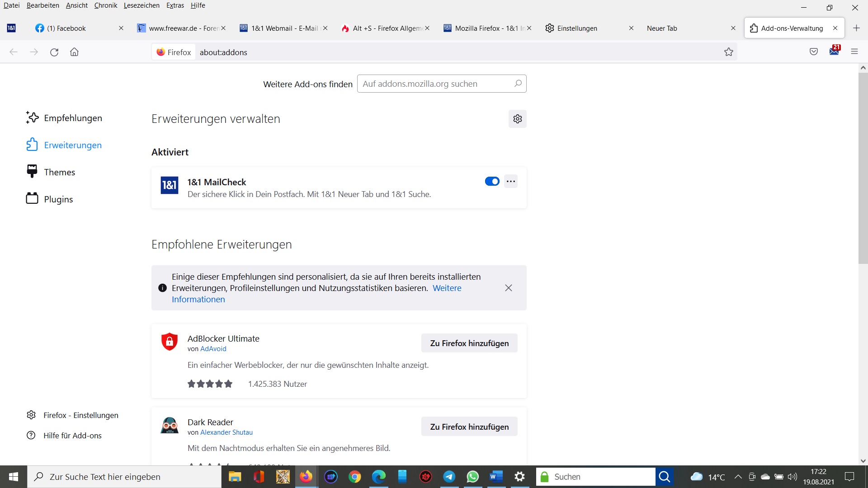
Task: Open the Lesezeichen menu
Action: 142,5
